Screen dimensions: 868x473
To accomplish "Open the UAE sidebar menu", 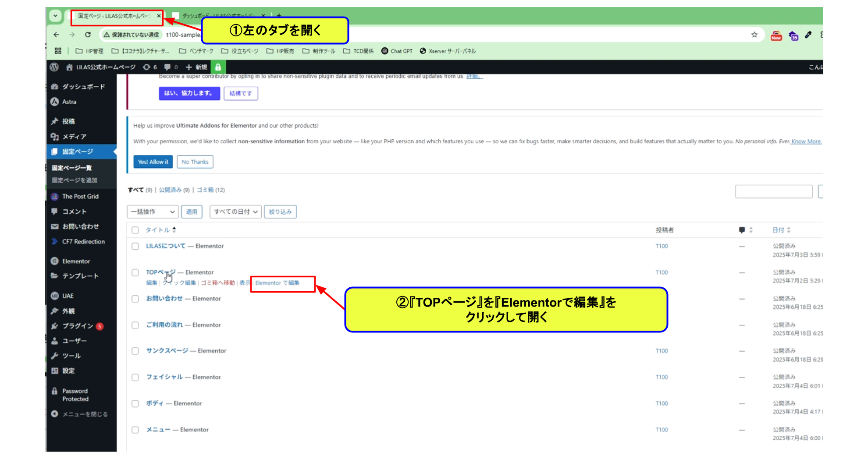I will [82, 296].
